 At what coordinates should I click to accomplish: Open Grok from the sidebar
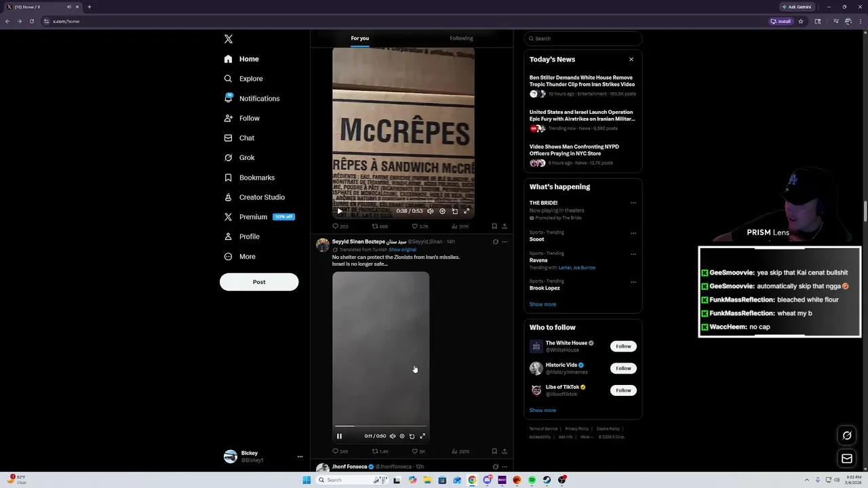tap(239, 157)
